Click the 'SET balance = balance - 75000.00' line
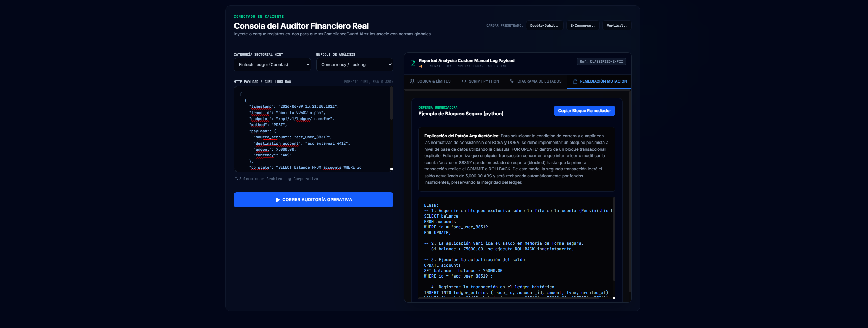This screenshot has height=328, width=868. 463,271
